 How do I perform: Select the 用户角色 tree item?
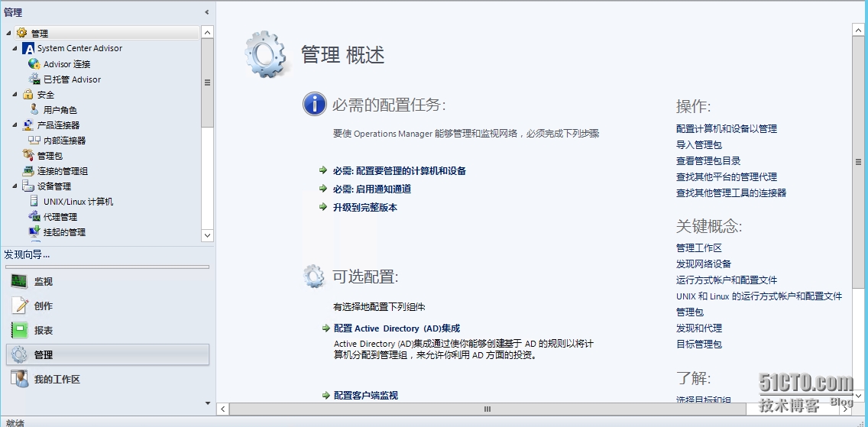click(x=60, y=110)
